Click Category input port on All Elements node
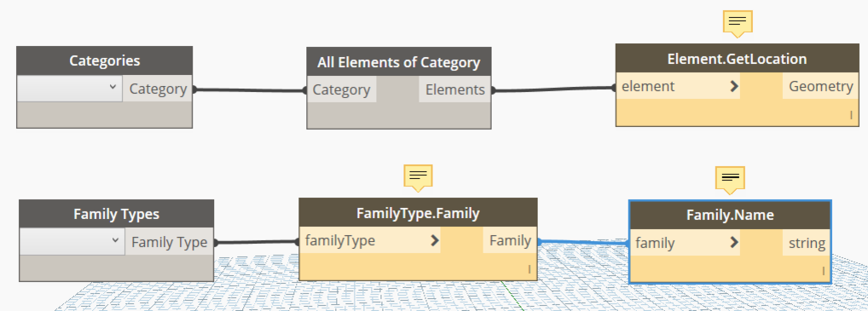 pyautogui.click(x=342, y=89)
